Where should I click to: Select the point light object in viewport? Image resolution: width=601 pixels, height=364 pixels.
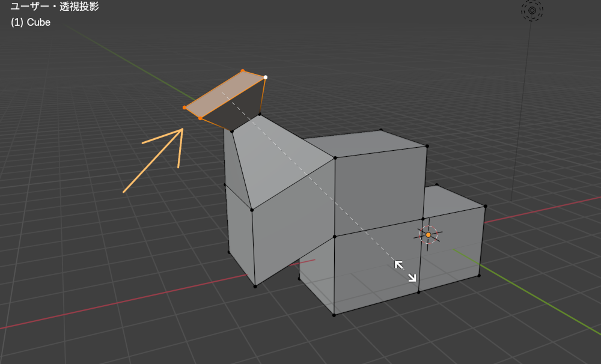coord(532,10)
